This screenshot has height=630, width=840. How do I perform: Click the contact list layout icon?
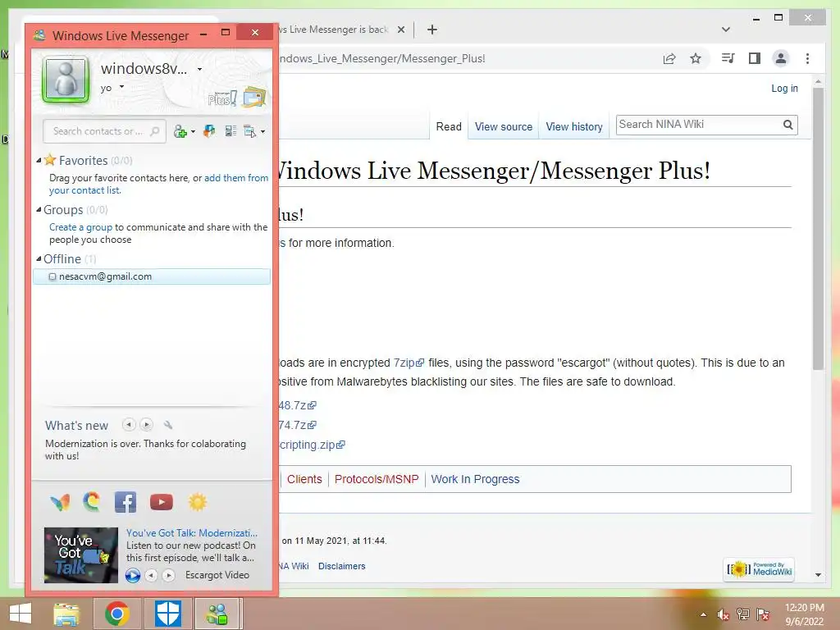231,131
